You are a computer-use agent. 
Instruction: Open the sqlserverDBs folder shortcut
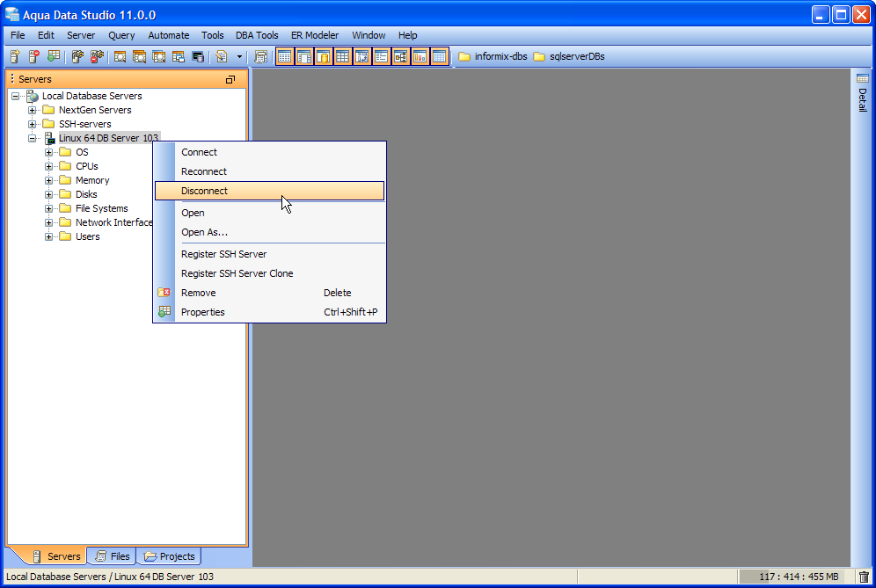[569, 56]
